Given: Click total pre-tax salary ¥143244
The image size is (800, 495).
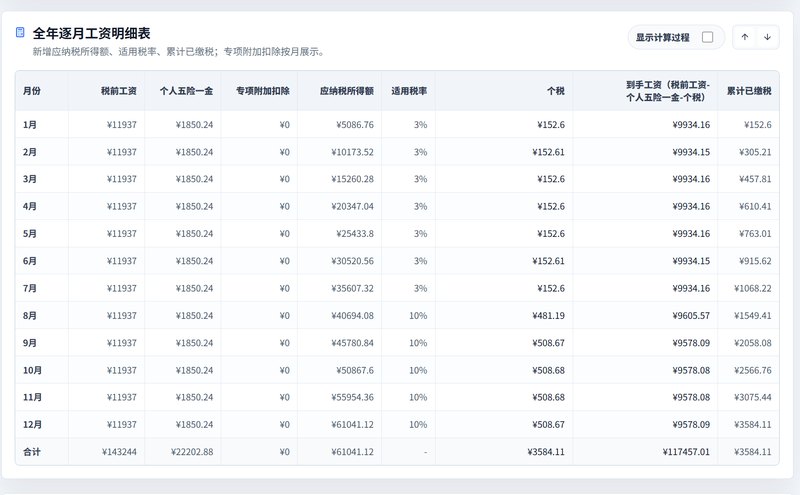Looking at the screenshot, I should [x=119, y=452].
